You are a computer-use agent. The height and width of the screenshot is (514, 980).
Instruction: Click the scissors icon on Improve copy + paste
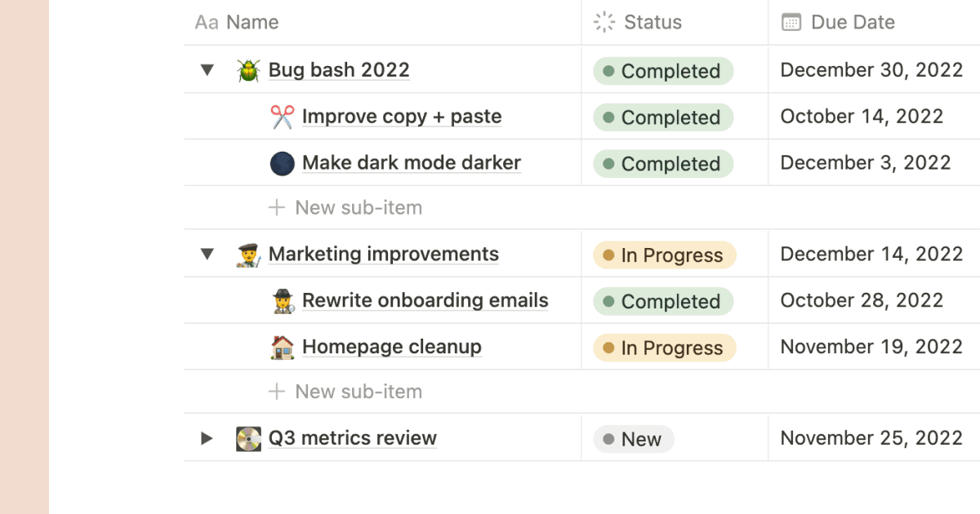coord(281,116)
